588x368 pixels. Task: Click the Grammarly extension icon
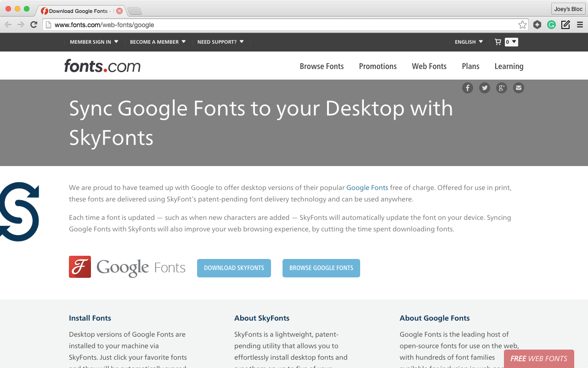[x=551, y=25]
